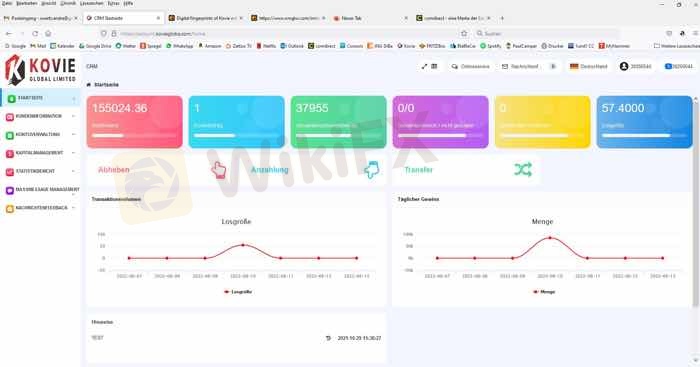Click the Startseite home breadcrumb icon
Viewport: 700px width, 367px height.
click(88, 84)
